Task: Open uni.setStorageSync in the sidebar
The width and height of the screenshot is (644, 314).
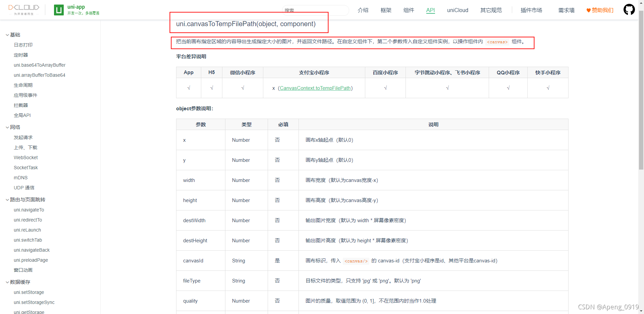Action: (34, 302)
